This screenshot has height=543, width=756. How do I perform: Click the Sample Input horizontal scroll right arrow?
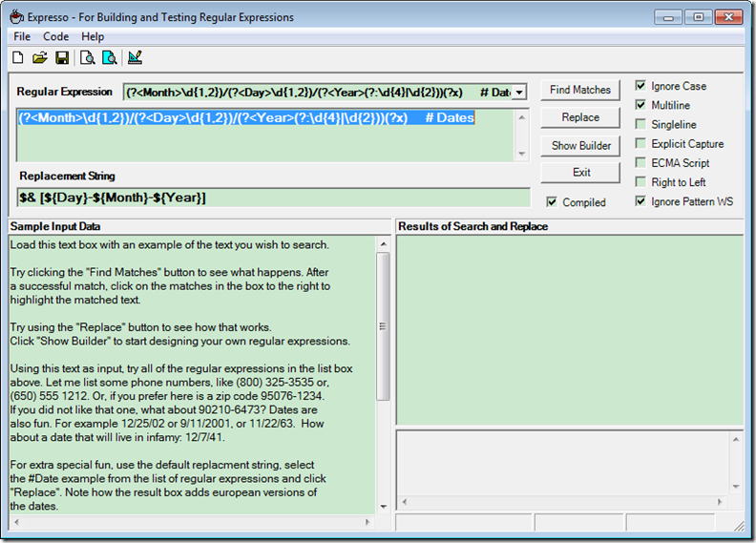367,522
